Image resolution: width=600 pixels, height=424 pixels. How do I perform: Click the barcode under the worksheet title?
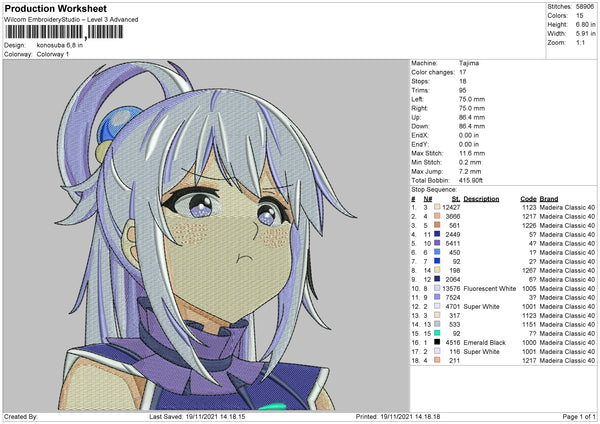[x=64, y=32]
